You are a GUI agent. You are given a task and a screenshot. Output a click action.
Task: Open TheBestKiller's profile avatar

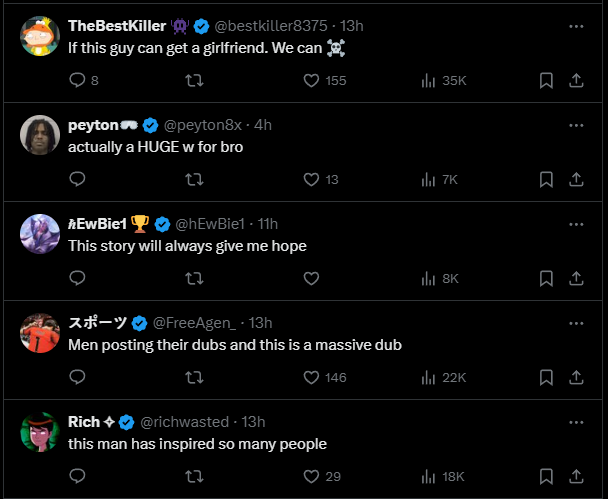(x=40, y=36)
